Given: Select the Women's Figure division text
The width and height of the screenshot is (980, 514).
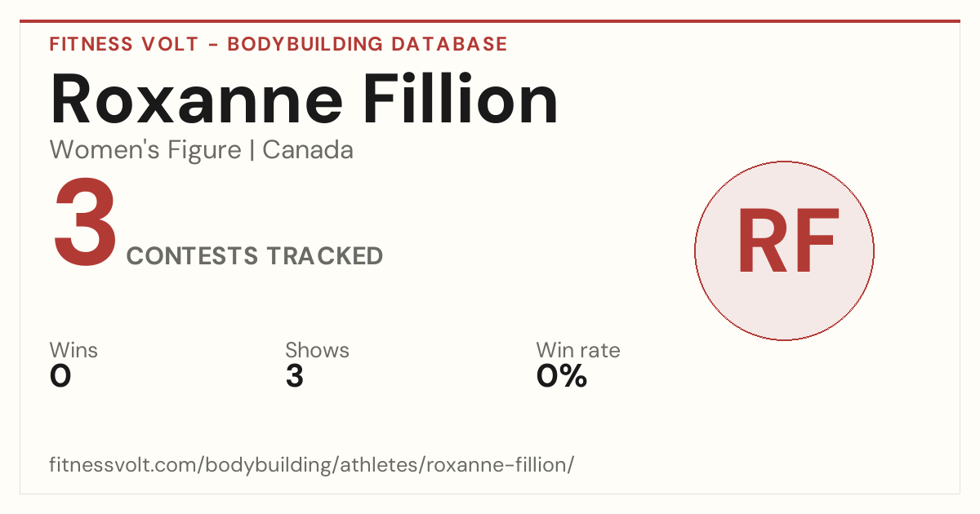Looking at the screenshot, I should (x=145, y=150).
